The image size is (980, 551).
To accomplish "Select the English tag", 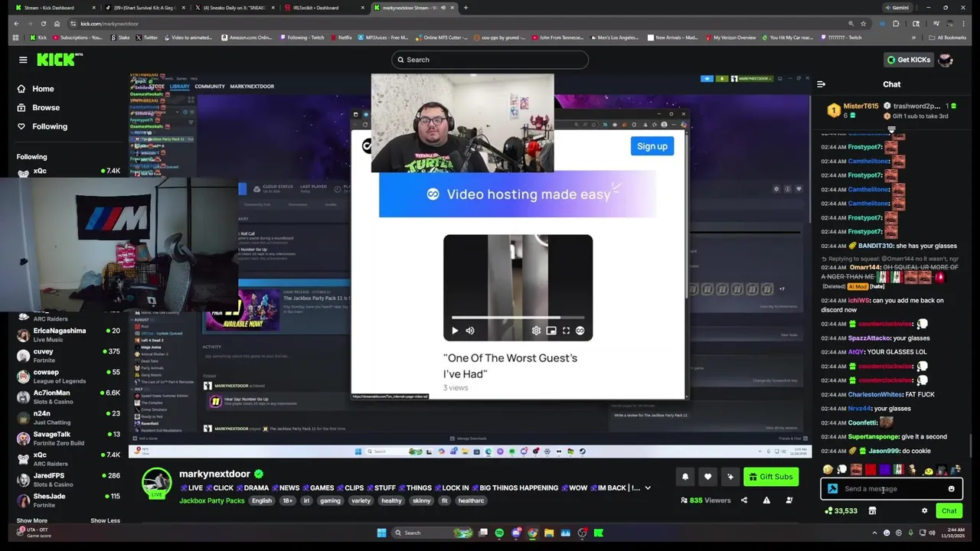I will coord(262,500).
